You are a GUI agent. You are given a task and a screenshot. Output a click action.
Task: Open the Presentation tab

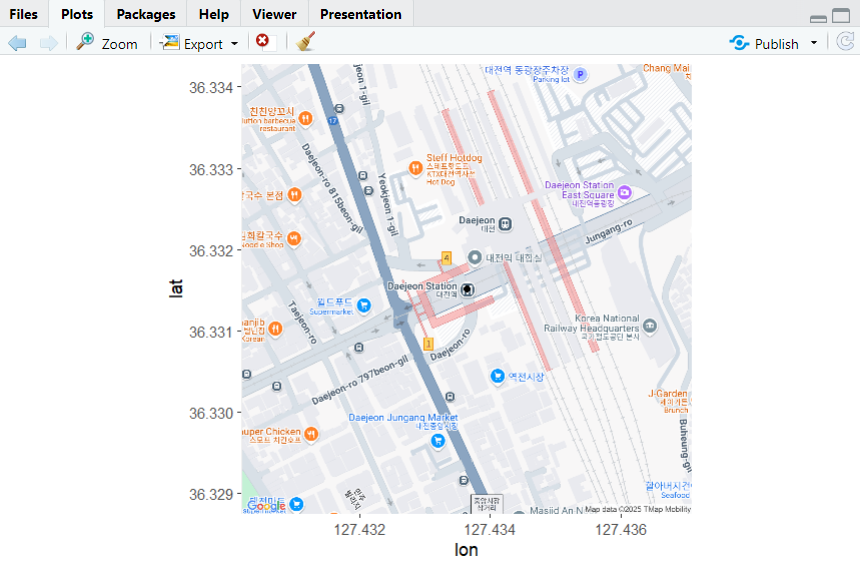pos(361,14)
